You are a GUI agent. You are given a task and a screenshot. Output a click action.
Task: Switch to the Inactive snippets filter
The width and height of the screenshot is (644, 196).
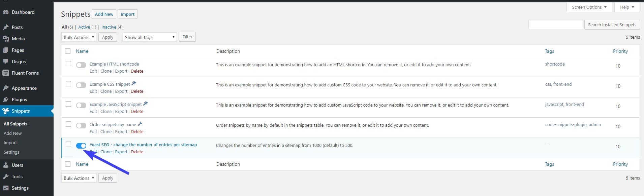click(109, 27)
